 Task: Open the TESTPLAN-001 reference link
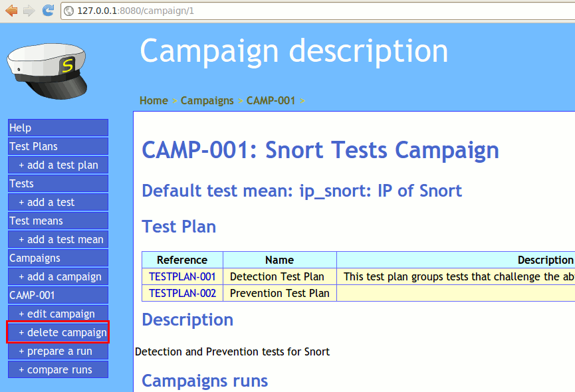(182, 276)
